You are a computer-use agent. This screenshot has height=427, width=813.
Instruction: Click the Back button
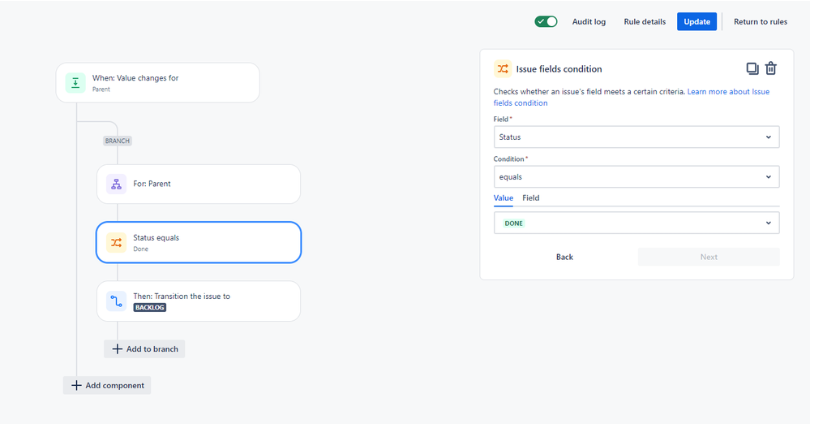[x=565, y=257]
